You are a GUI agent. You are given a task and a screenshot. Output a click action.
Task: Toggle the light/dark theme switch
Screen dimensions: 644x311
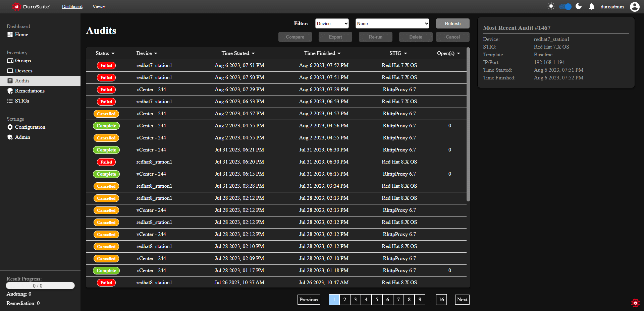(x=566, y=7)
